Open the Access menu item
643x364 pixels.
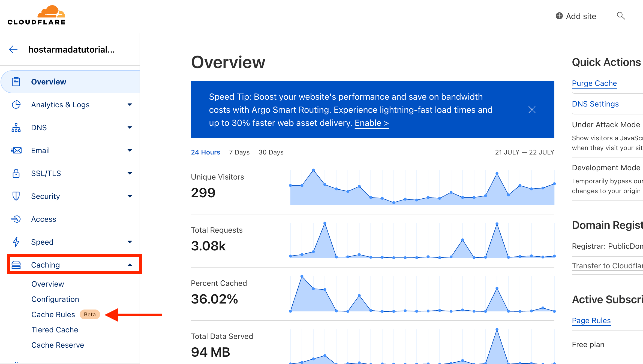click(x=44, y=219)
